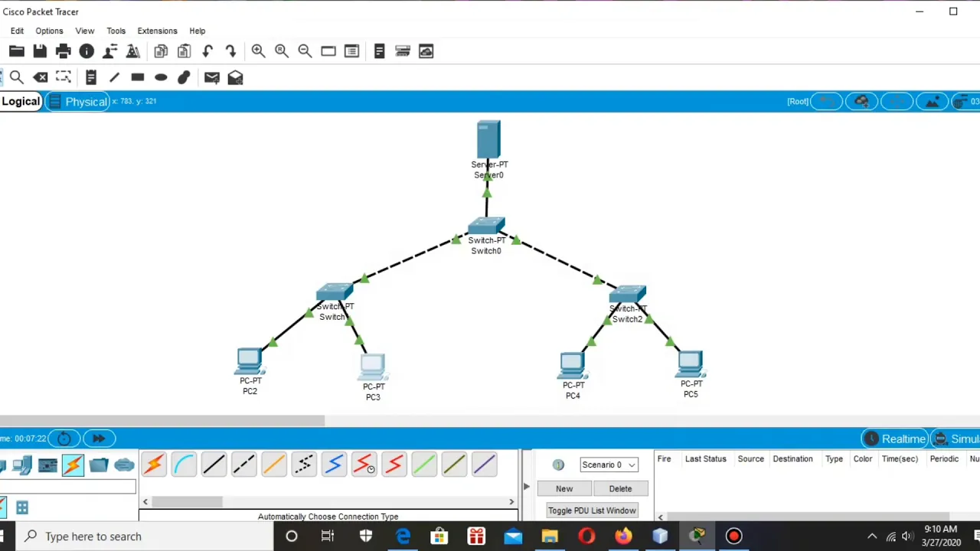Open Firefox from the taskbar
Viewport: 980px width, 551px height.
[623, 536]
